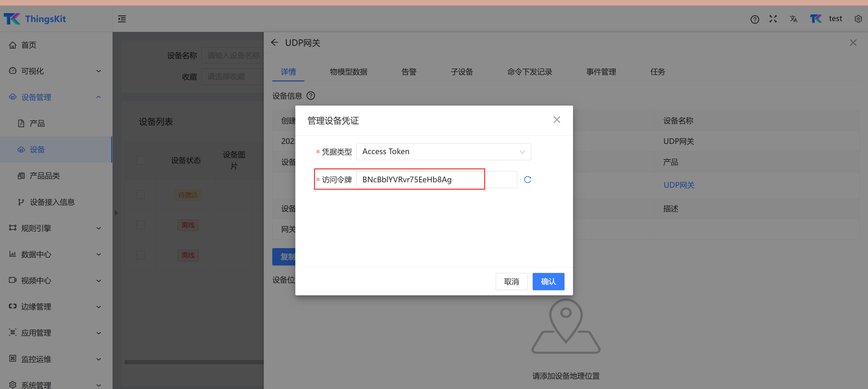Click the 访问令牌 input field

[436, 180]
